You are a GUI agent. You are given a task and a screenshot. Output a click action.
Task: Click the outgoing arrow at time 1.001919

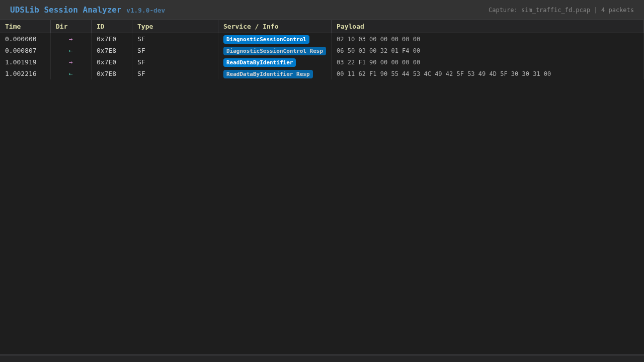tap(71, 62)
